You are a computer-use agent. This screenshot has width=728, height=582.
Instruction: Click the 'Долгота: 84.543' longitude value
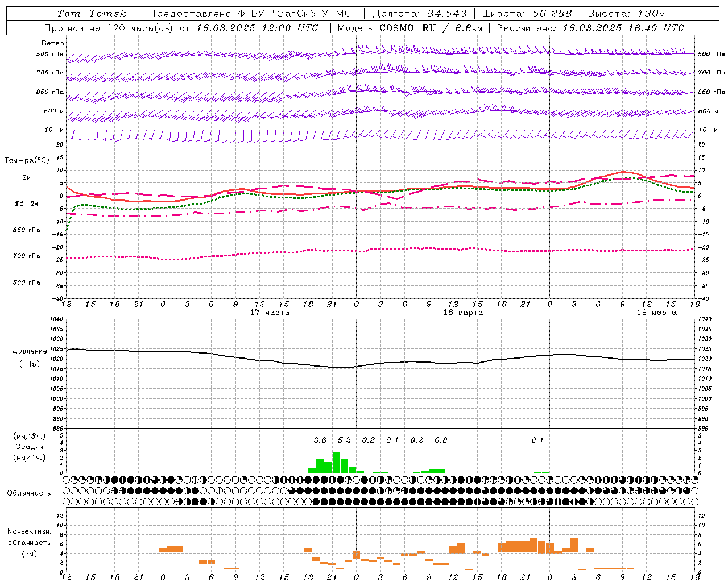click(x=420, y=14)
